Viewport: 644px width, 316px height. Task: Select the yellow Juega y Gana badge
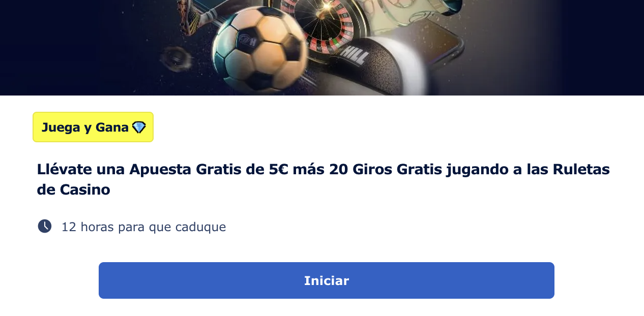(93, 127)
